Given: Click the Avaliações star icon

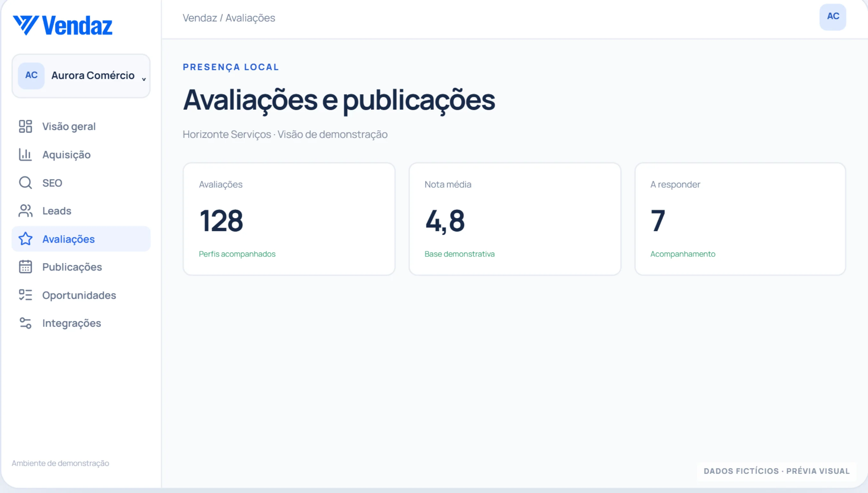Looking at the screenshot, I should point(26,239).
